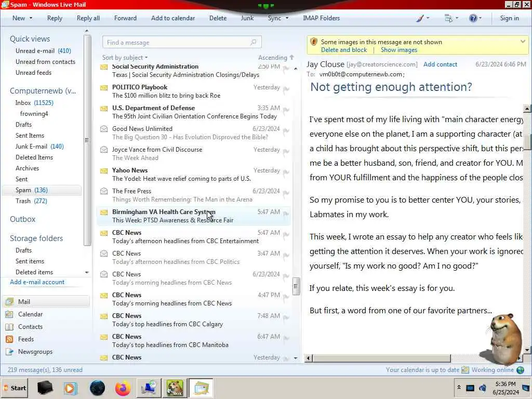Screen dimensions: 532x399
Task: Click the Find a message search field
Action: click(x=182, y=43)
